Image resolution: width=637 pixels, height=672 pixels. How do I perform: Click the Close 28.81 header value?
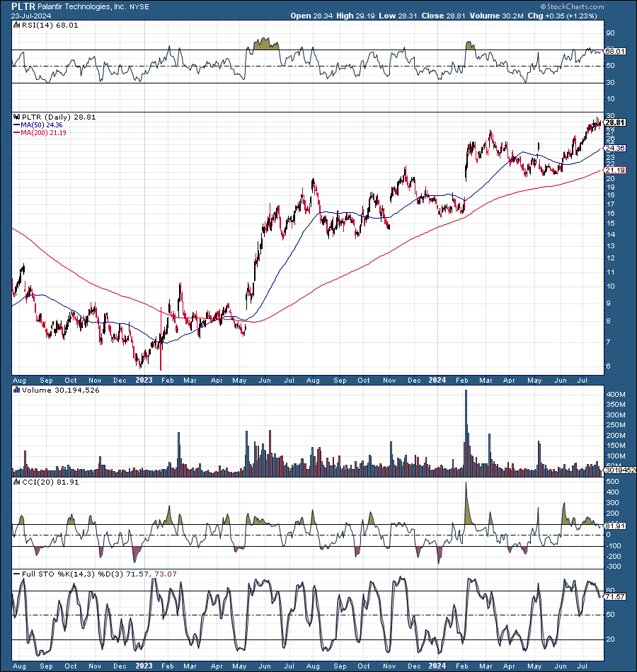click(x=443, y=16)
